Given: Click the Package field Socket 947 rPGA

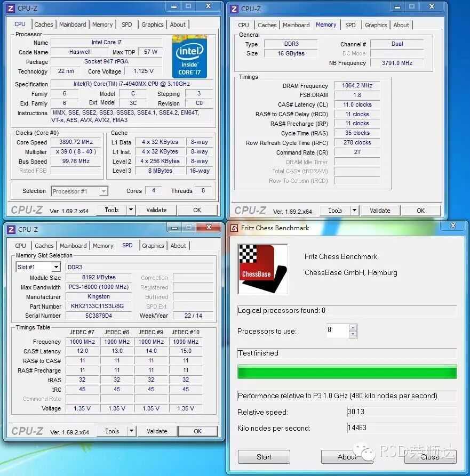Looking at the screenshot, I should (x=106, y=61).
